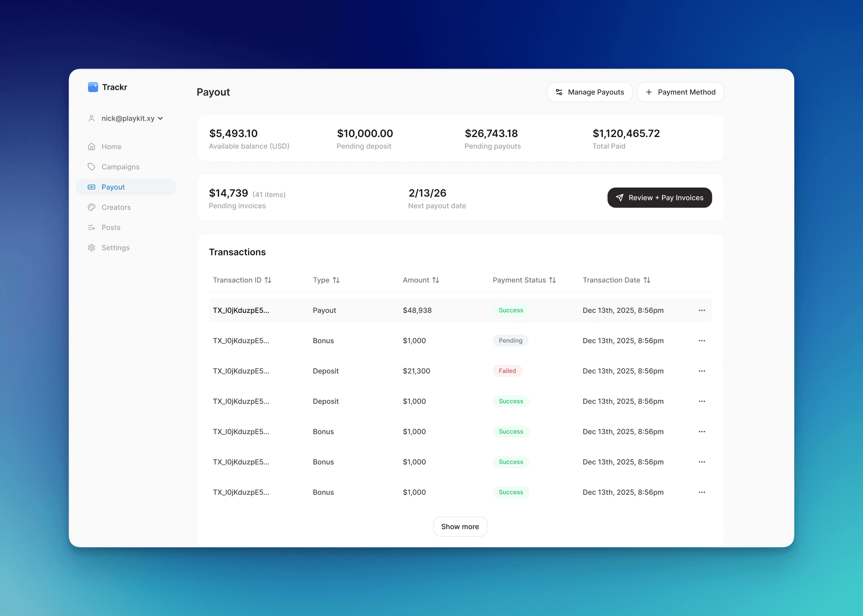Click Review + Pay Invoices button
The width and height of the screenshot is (863, 616).
[659, 198]
